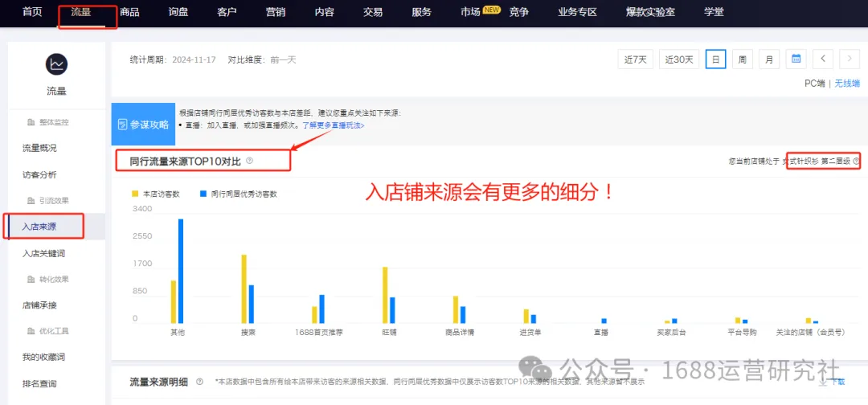This screenshot has height=405, width=868.
Task: Select the 近7天 date range
Action: pos(636,59)
